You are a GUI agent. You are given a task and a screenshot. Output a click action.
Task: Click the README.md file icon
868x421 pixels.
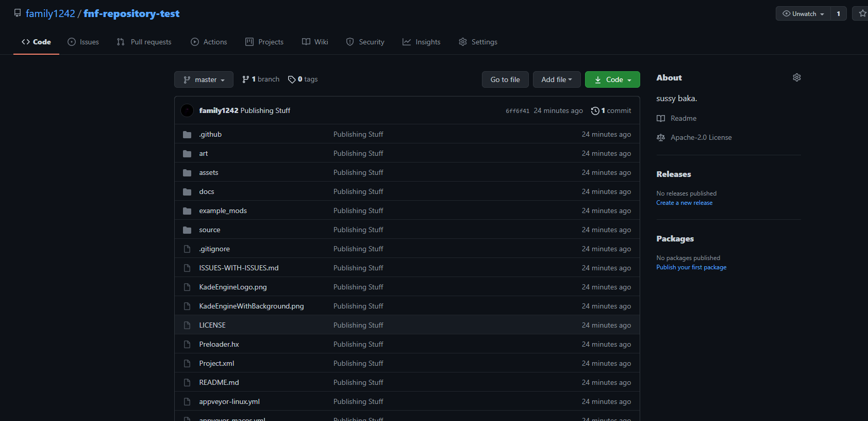click(187, 383)
